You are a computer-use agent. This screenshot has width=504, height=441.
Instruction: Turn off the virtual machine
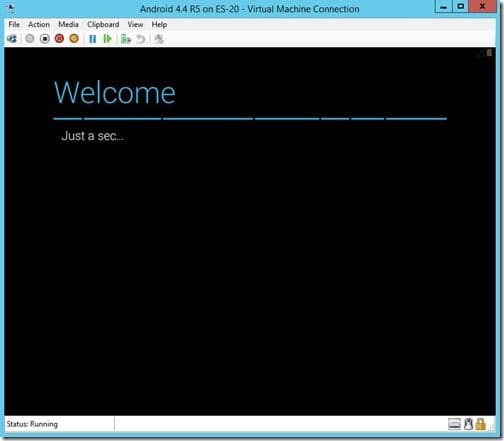pos(45,39)
